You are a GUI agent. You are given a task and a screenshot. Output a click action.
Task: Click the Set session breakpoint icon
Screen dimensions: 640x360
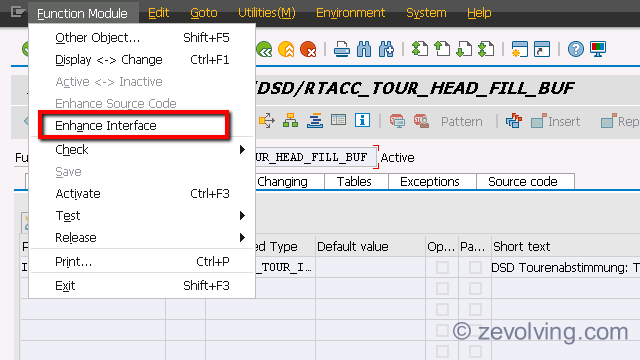click(x=397, y=121)
